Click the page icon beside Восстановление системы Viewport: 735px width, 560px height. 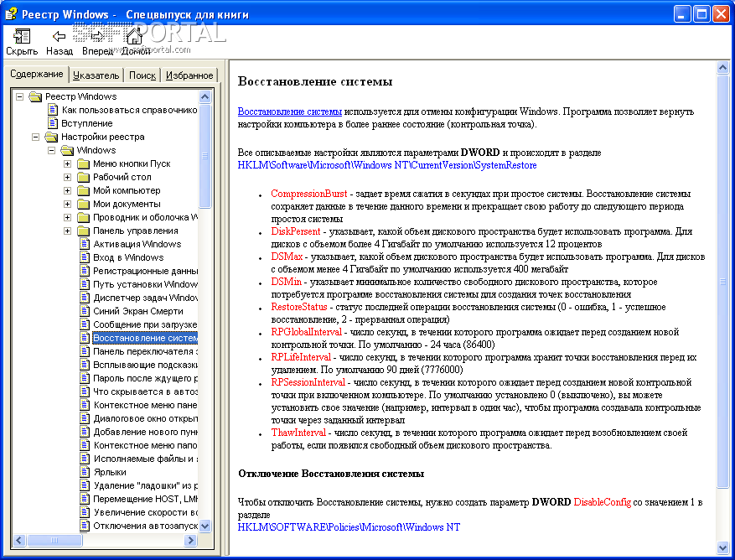(x=85, y=338)
